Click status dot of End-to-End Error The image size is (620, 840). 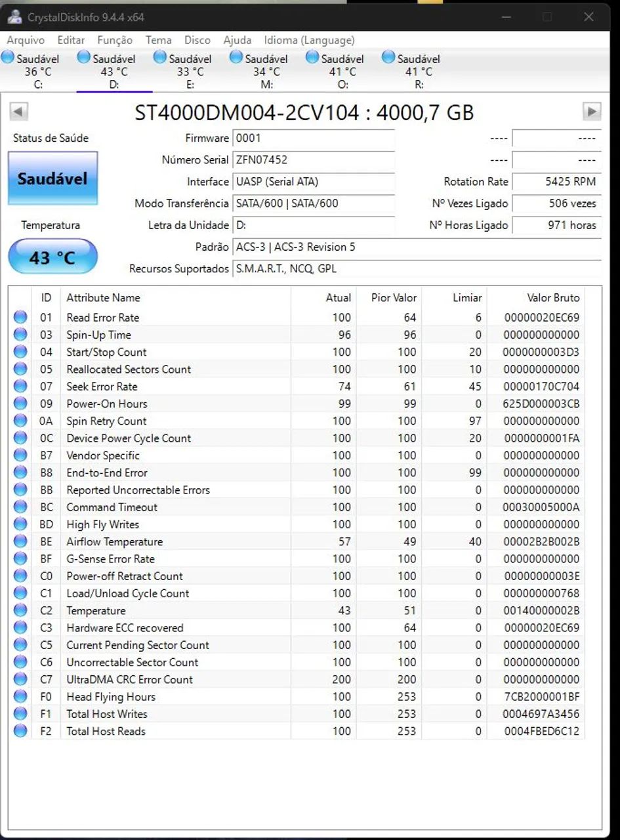[20, 472]
